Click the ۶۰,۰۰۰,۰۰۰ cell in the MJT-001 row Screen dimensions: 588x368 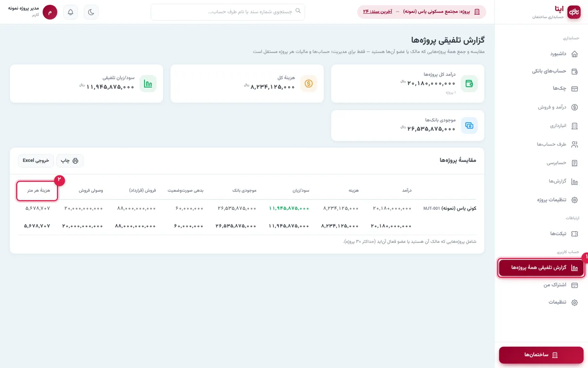[x=190, y=209]
